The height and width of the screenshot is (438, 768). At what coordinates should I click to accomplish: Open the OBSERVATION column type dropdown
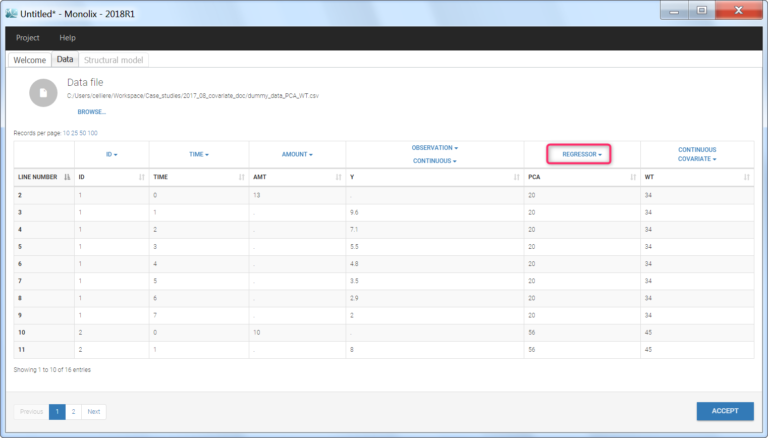coord(434,148)
